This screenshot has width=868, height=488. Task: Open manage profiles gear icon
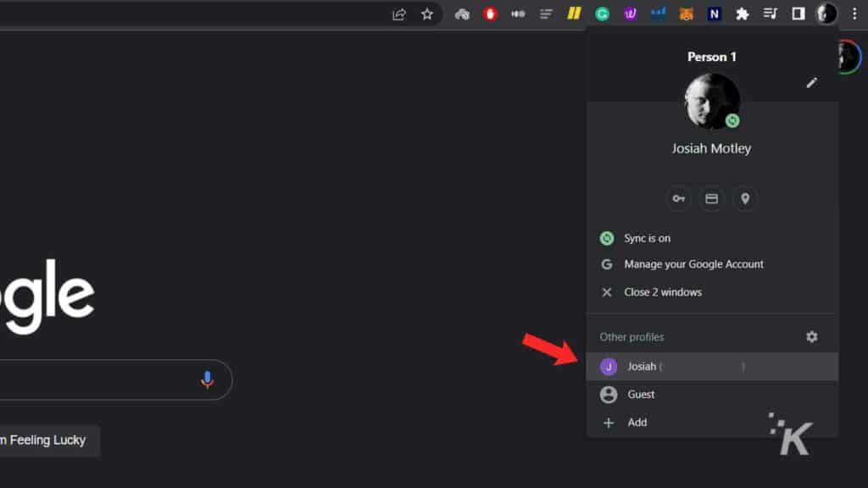811,336
